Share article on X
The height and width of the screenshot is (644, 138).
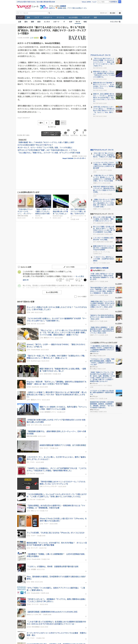[x=41, y=38]
